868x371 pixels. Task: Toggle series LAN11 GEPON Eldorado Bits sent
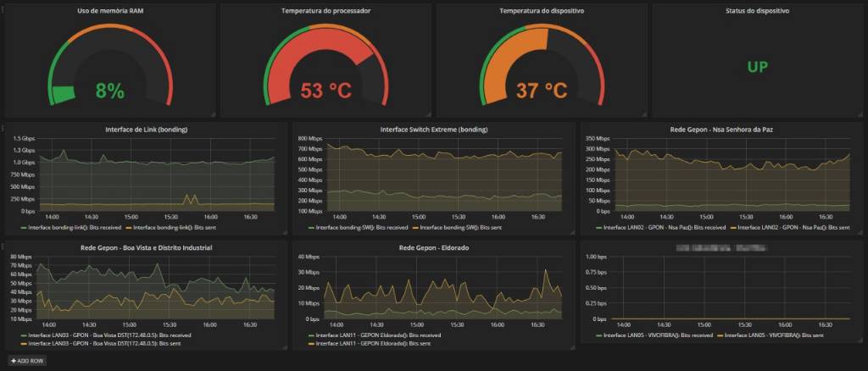374,343
